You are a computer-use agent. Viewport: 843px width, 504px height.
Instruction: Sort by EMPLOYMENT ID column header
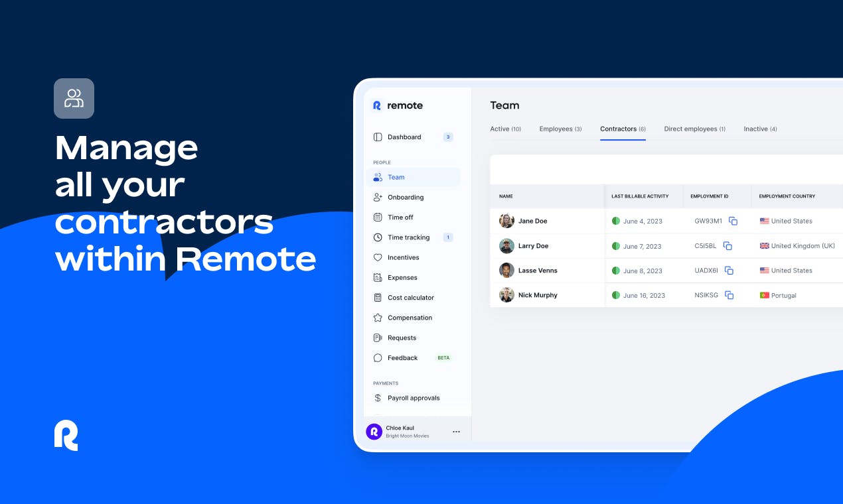(x=709, y=196)
